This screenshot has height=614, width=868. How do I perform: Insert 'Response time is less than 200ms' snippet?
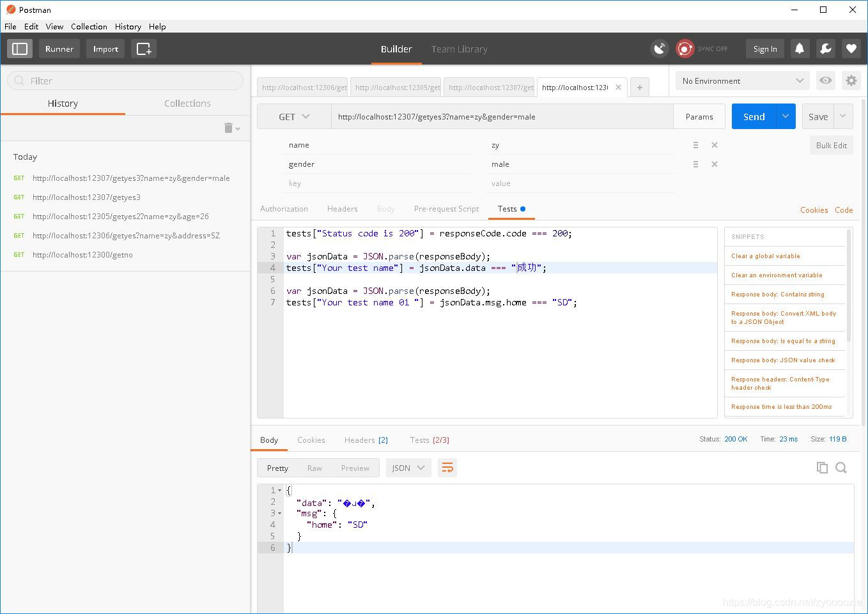pos(782,407)
